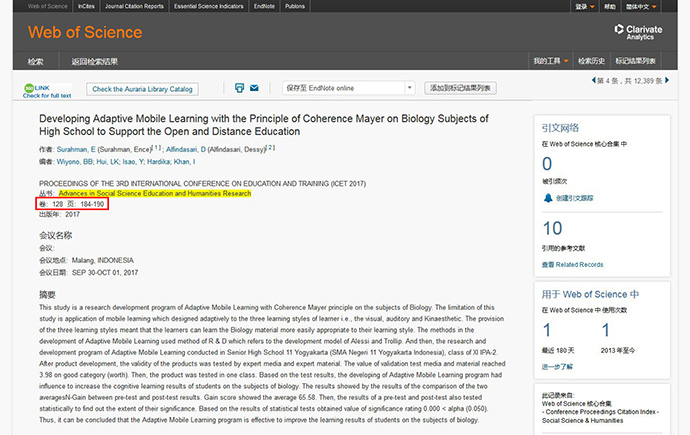Click the publication year 2017
This screenshot has height=435, width=690.
click(73, 215)
